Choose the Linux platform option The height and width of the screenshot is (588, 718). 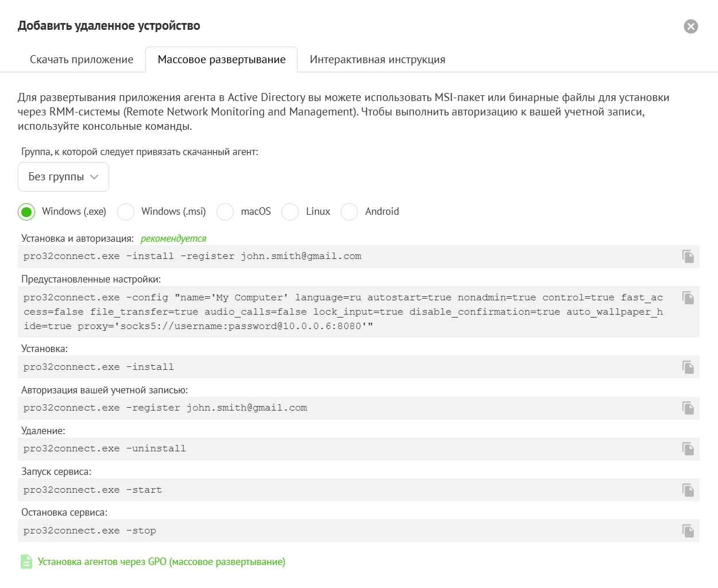tap(290, 212)
